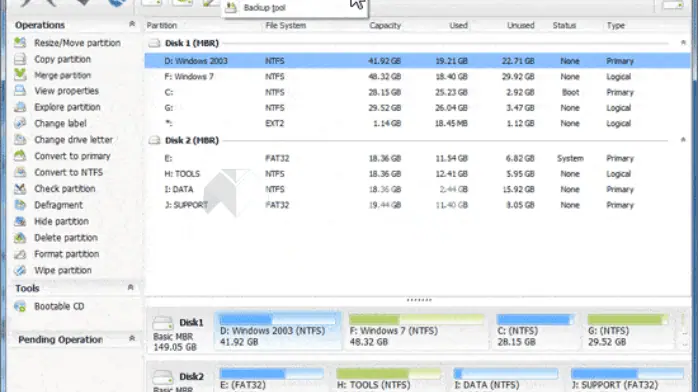Click the Change label icon
The image size is (698, 392).
point(20,123)
